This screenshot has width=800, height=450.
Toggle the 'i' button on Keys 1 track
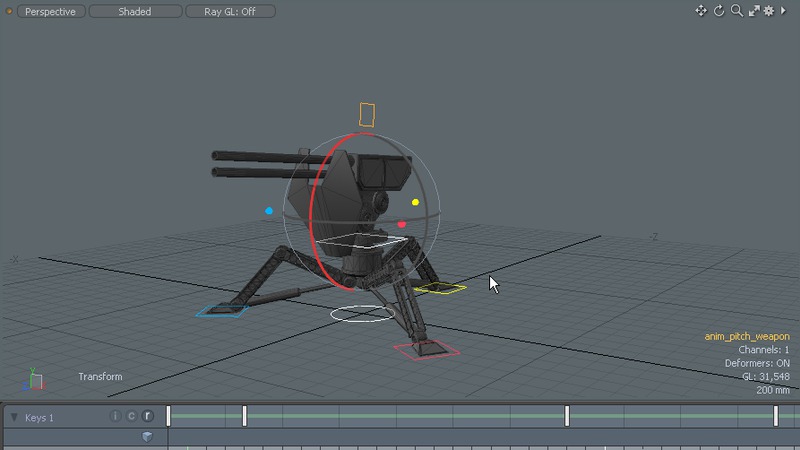click(x=115, y=416)
